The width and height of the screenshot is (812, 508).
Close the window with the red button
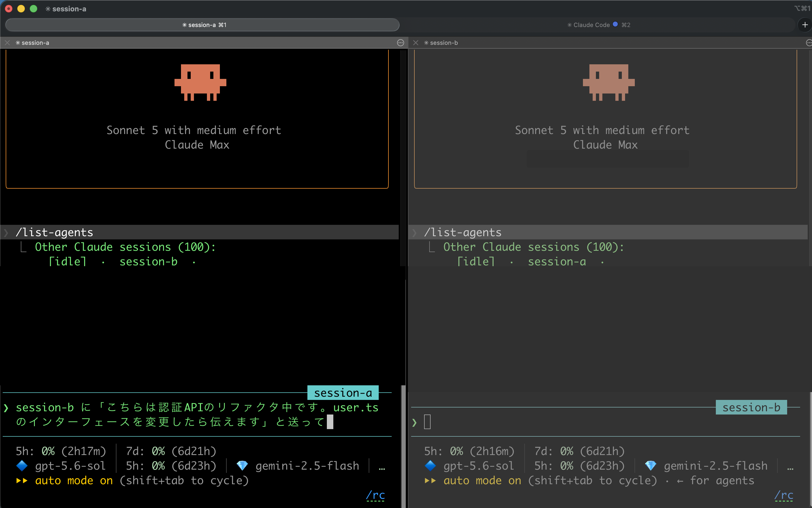pos(9,9)
